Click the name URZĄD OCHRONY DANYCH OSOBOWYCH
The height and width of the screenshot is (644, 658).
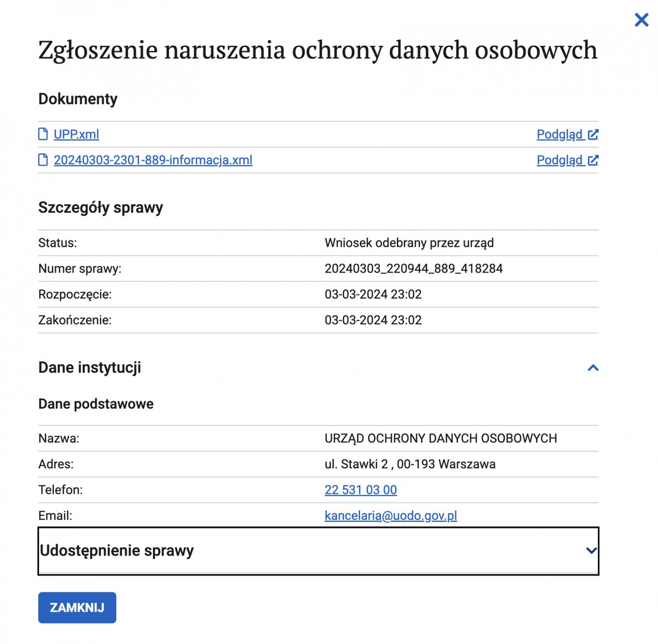(440, 438)
